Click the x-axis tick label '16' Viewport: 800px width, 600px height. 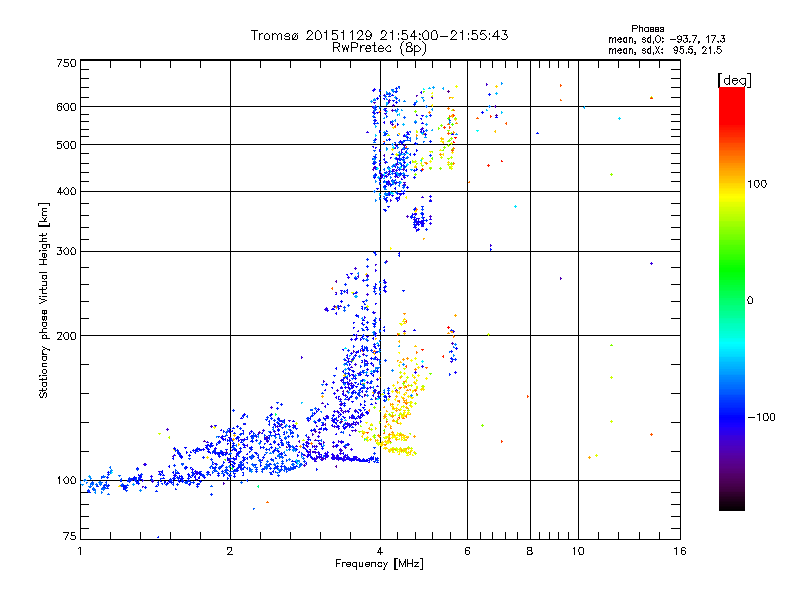(680, 551)
